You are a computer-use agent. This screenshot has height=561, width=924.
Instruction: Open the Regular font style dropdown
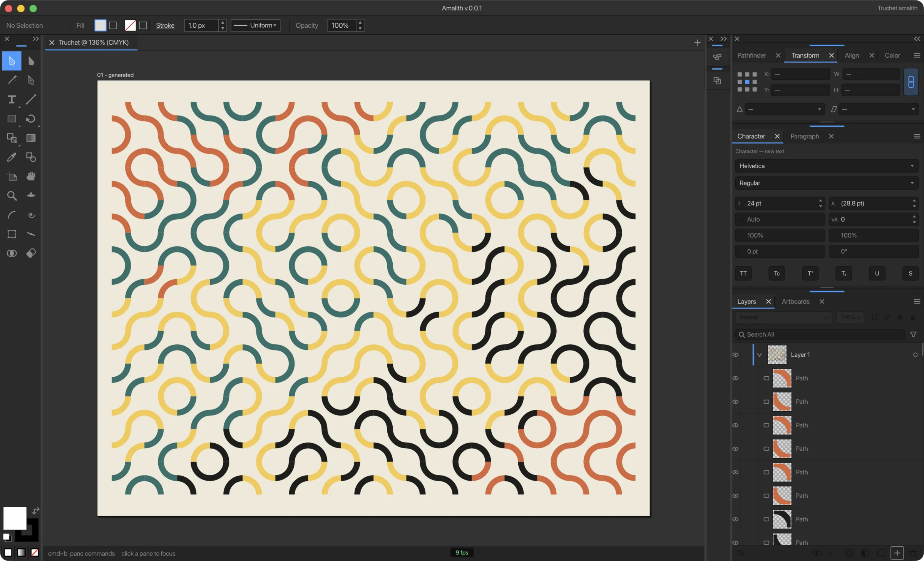[827, 183]
